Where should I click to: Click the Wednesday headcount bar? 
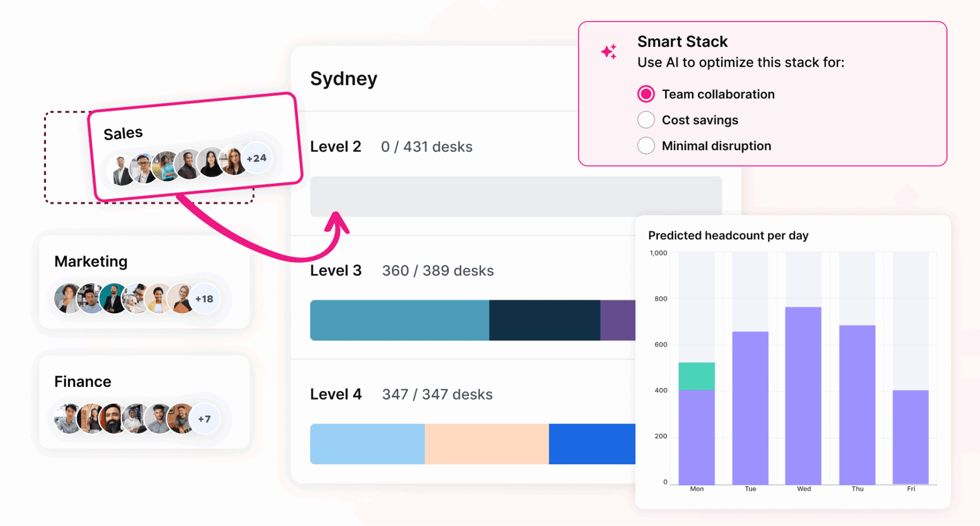coord(803,395)
